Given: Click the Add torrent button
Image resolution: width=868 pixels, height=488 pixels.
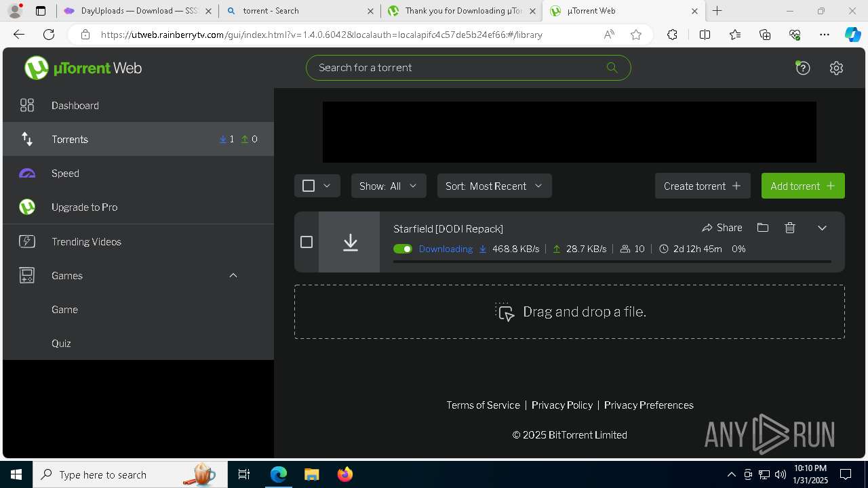Looking at the screenshot, I should (803, 186).
